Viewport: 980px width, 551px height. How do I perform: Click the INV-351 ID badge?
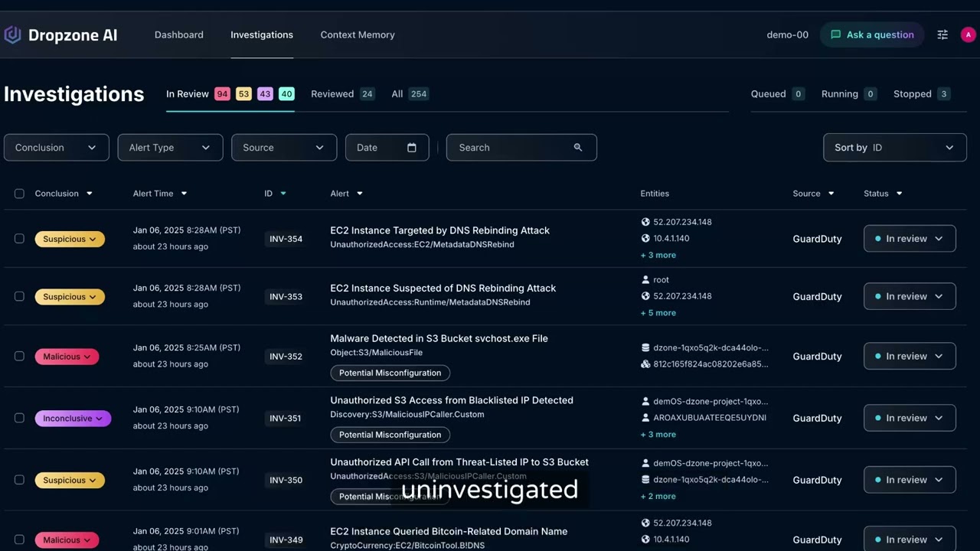(286, 419)
